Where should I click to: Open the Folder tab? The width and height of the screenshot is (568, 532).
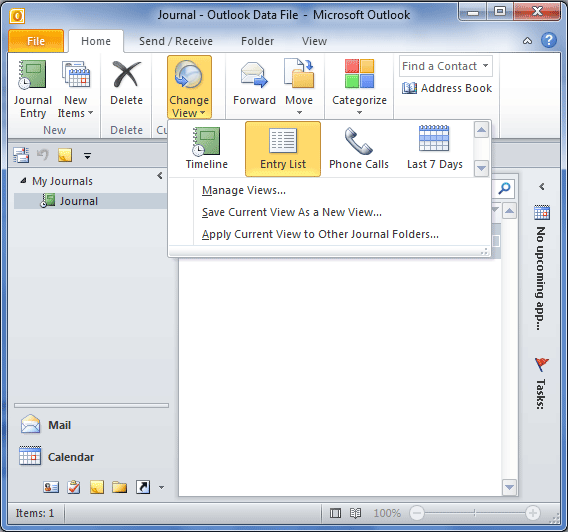(257, 41)
